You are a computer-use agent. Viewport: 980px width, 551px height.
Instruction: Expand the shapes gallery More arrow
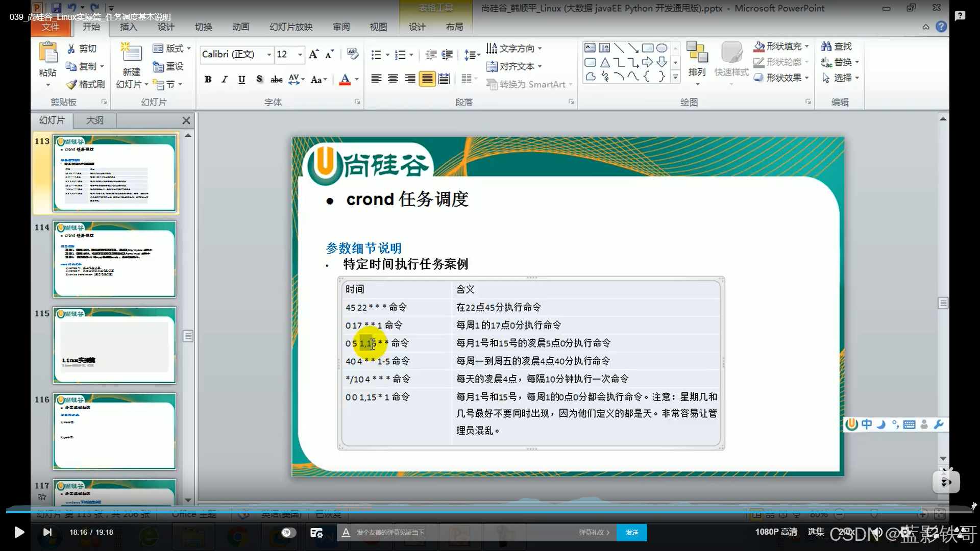click(x=676, y=77)
